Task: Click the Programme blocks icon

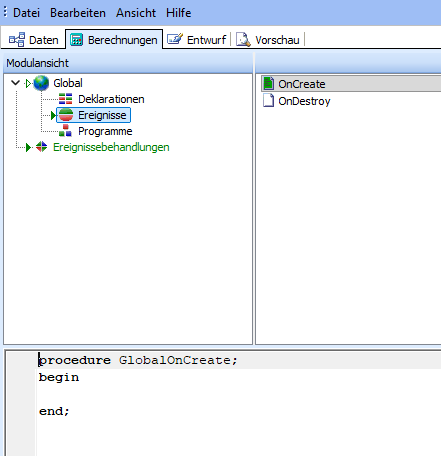Action: [x=65, y=131]
